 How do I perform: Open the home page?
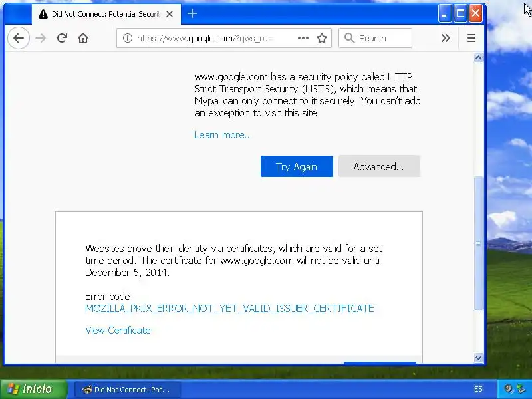click(83, 38)
